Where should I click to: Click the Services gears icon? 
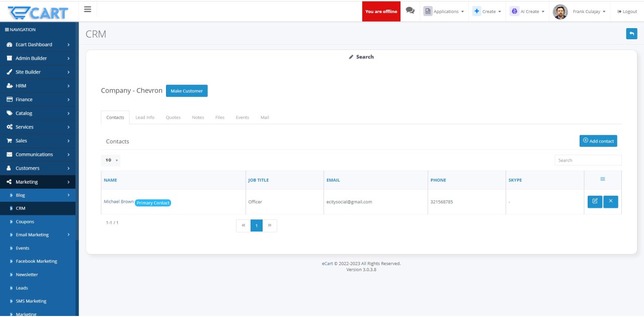[9, 127]
